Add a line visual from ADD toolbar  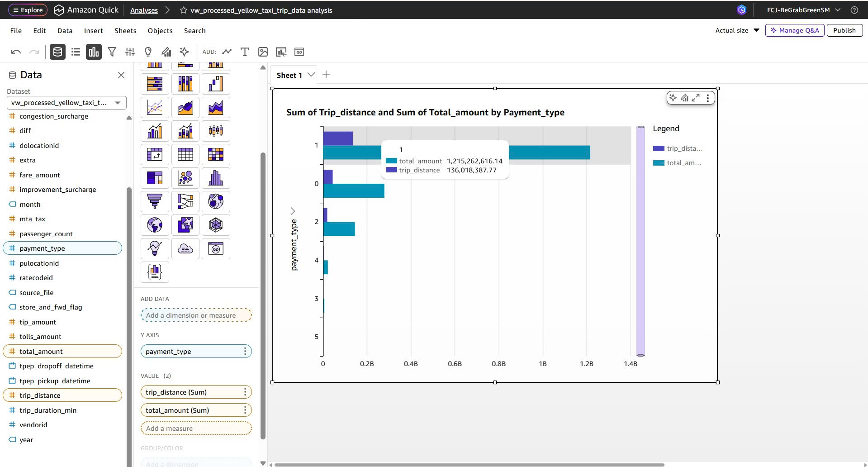click(x=227, y=52)
